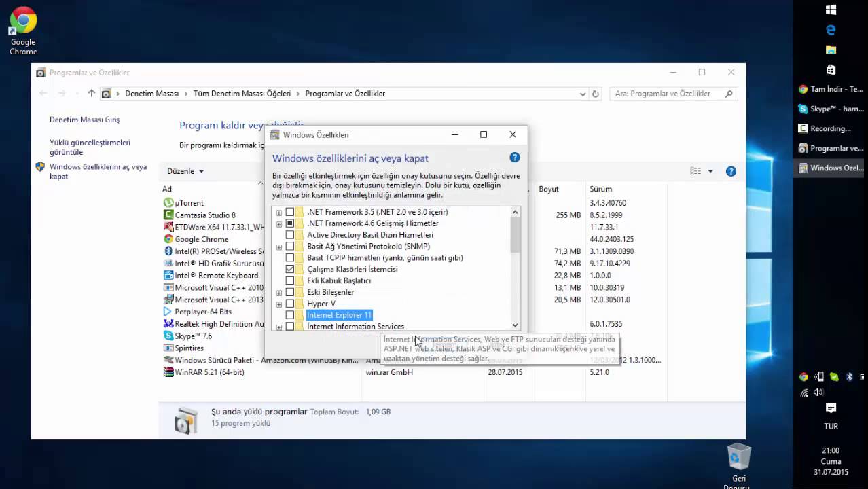Viewport: 868px width, 489px height.
Task: Click the Intel PROSet/Wireless Bluetooth icon
Action: pyautogui.click(x=168, y=251)
